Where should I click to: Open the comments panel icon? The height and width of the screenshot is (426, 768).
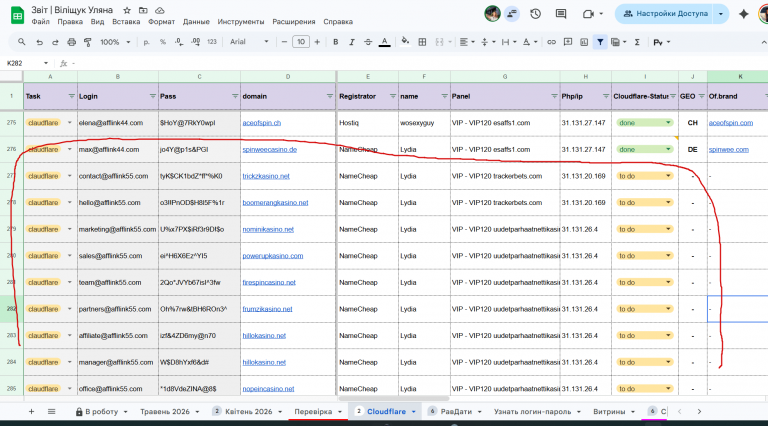(x=561, y=14)
